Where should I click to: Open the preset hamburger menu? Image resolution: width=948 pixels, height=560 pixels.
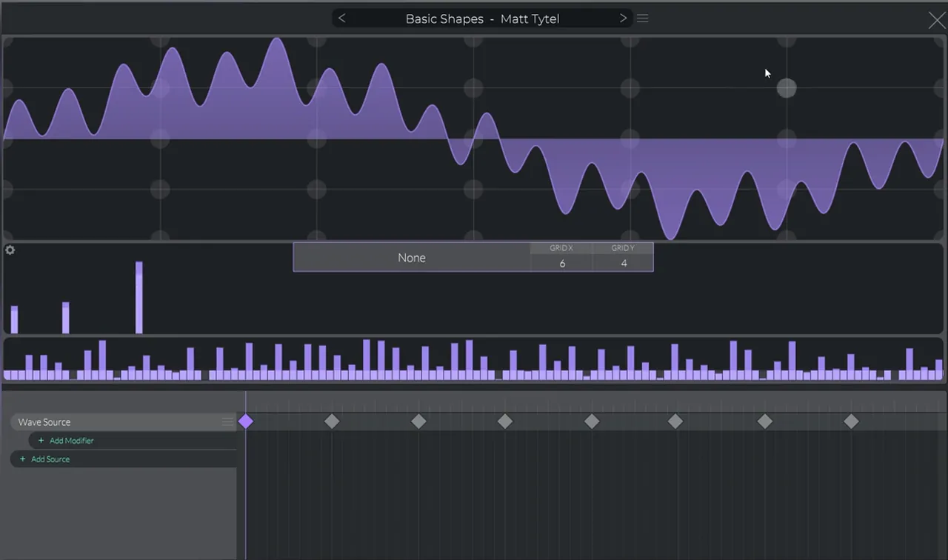tap(643, 19)
